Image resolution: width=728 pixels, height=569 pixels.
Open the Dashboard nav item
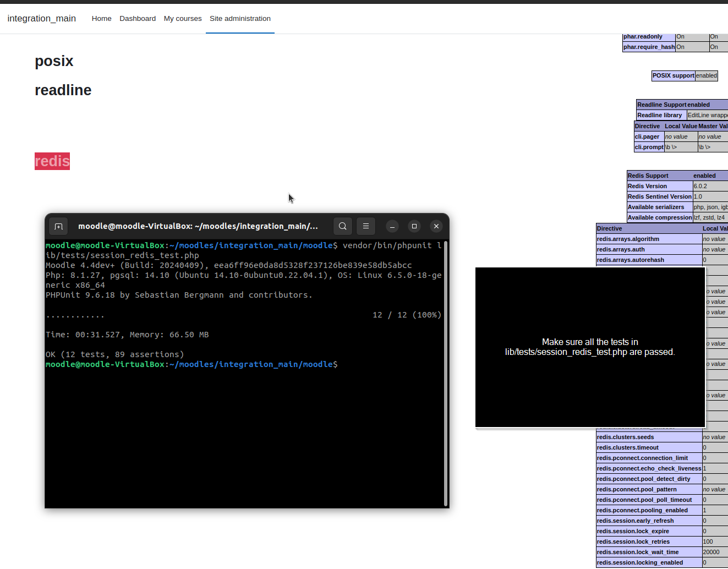click(x=138, y=18)
